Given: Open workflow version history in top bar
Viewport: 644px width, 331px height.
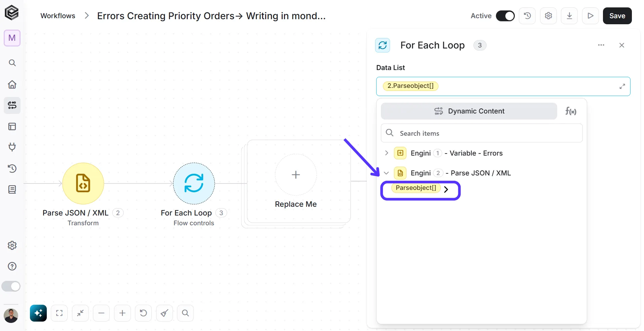Looking at the screenshot, I should [x=527, y=16].
